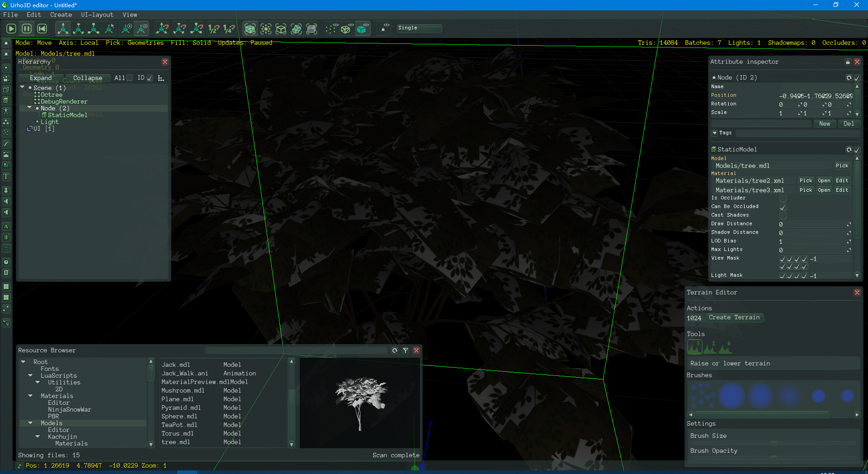This screenshot has height=474, width=868.
Task: Toggle scale snap
Action: point(197,29)
